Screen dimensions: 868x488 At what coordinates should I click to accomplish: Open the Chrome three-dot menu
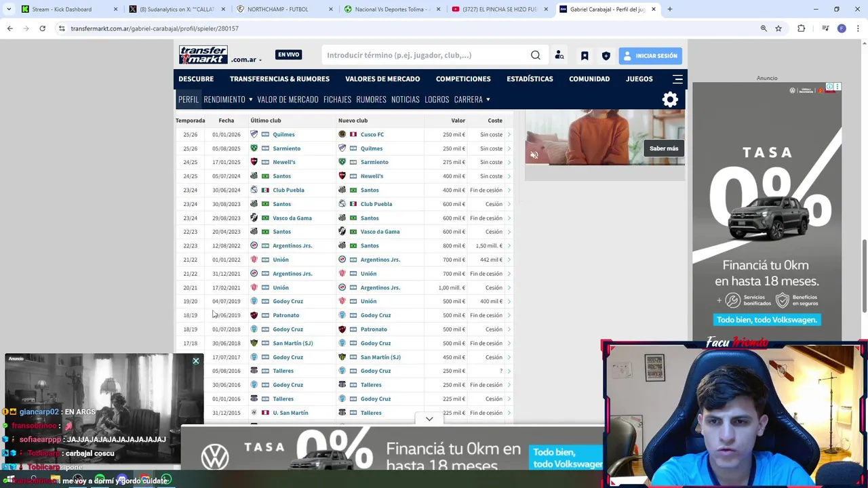[858, 28]
